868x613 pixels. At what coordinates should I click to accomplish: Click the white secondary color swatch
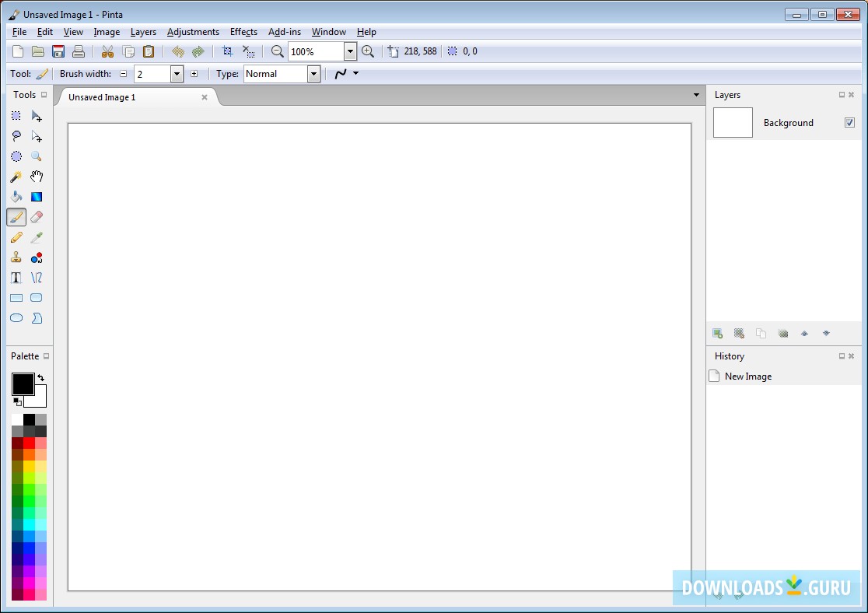click(x=37, y=399)
